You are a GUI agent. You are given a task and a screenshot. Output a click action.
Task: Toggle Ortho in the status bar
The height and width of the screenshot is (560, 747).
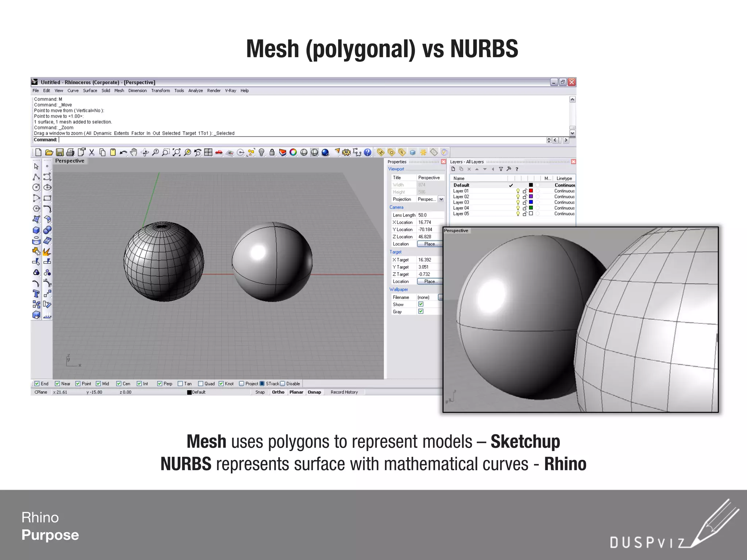[278, 392]
